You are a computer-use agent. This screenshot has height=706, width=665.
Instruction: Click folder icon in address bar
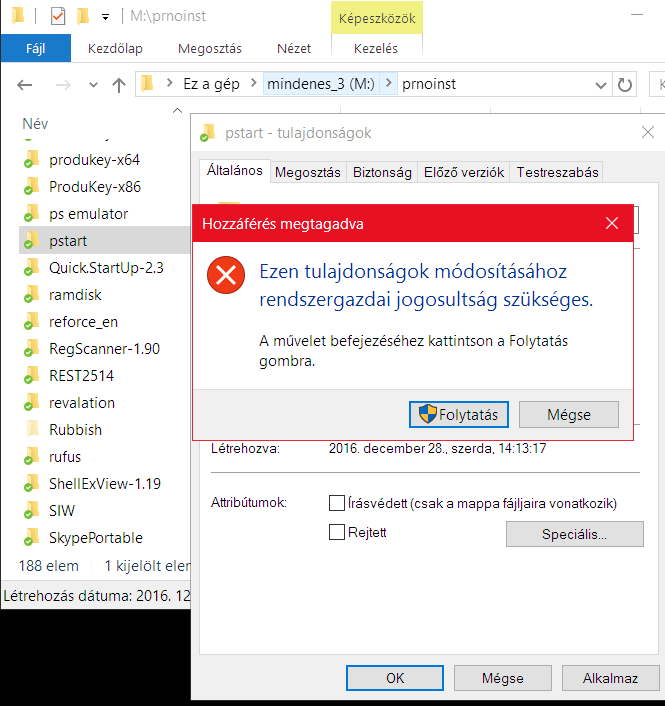click(147, 84)
